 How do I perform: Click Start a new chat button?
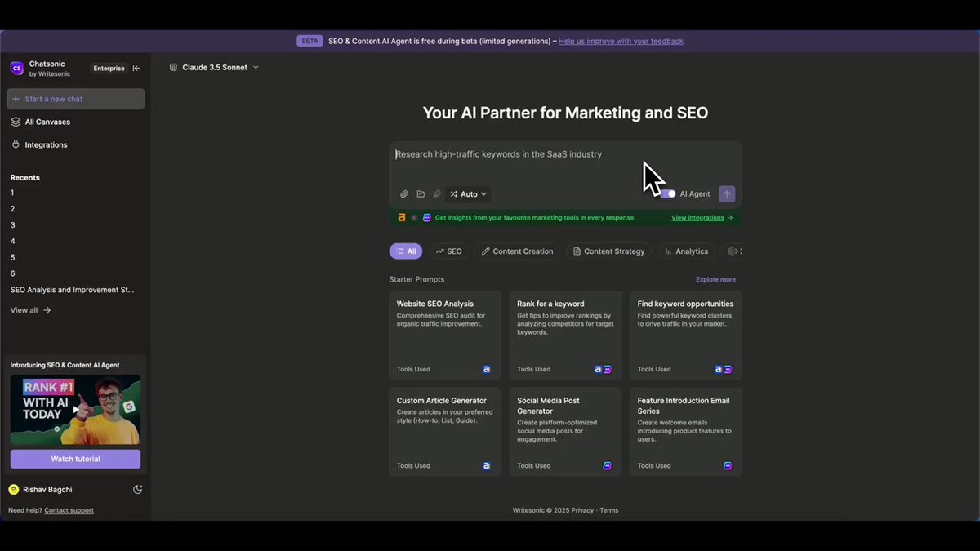click(x=76, y=99)
